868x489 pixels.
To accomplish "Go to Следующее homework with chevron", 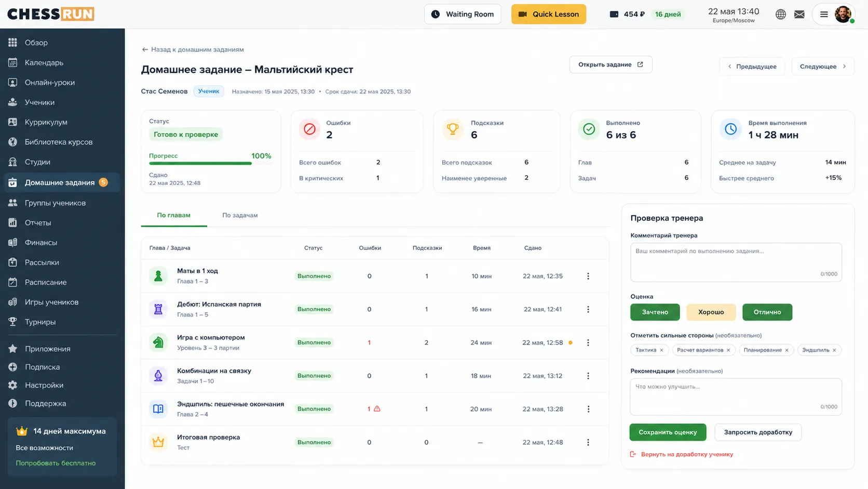I will [823, 67].
